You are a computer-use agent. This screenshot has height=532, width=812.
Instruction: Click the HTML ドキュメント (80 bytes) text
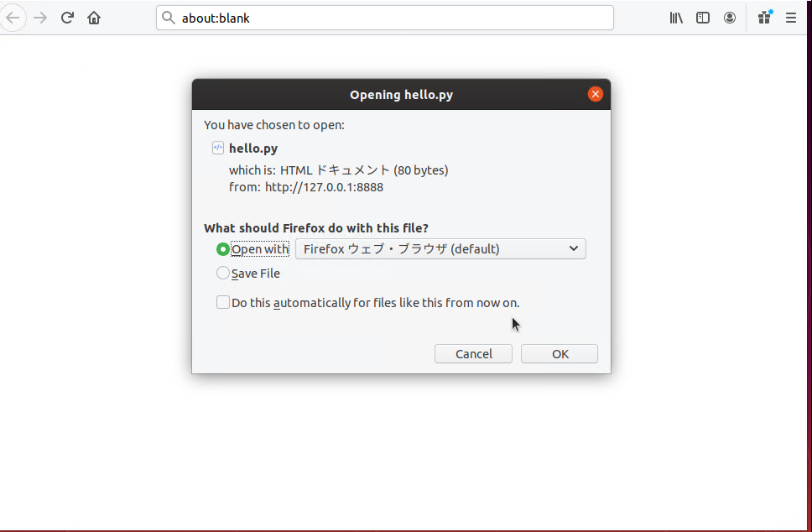(x=364, y=170)
